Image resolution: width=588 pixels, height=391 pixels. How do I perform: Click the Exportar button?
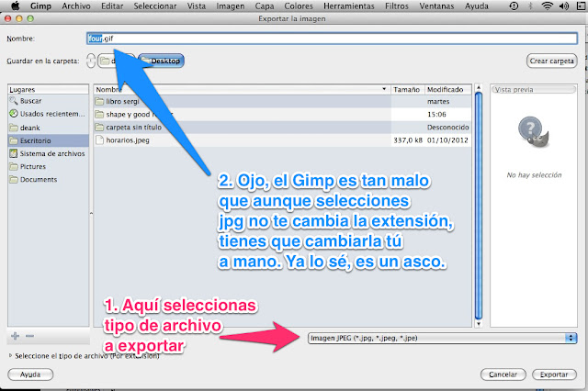tap(554, 374)
